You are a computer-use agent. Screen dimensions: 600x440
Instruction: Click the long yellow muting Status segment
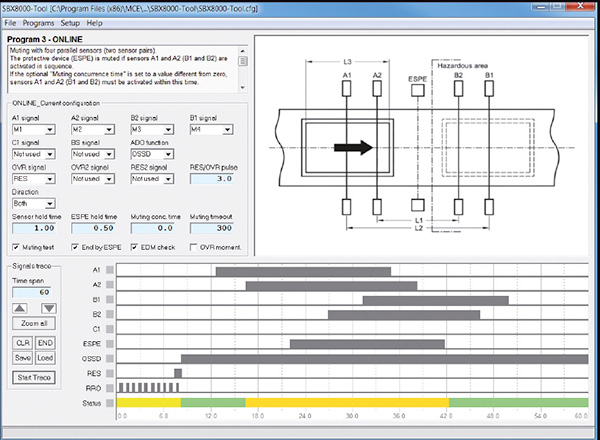coord(347,403)
